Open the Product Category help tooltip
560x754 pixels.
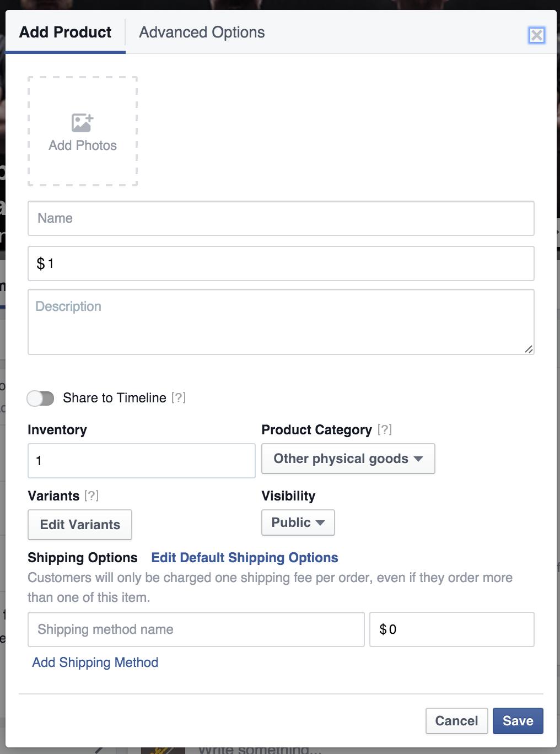(x=385, y=429)
